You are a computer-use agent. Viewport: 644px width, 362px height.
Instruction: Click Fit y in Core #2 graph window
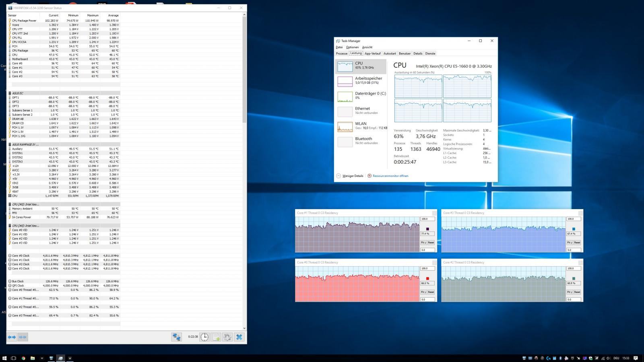pyautogui.click(x=570, y=292)
